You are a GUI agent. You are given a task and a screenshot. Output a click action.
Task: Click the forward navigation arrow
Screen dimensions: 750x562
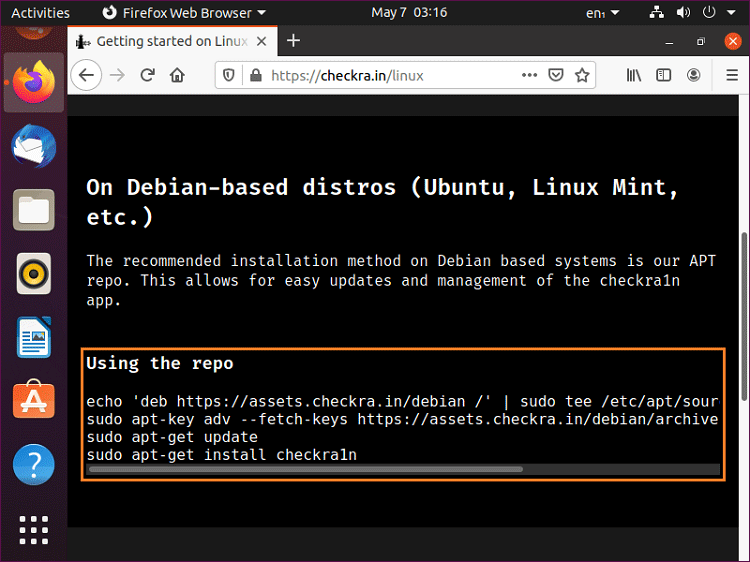click(x=117, y=75)
